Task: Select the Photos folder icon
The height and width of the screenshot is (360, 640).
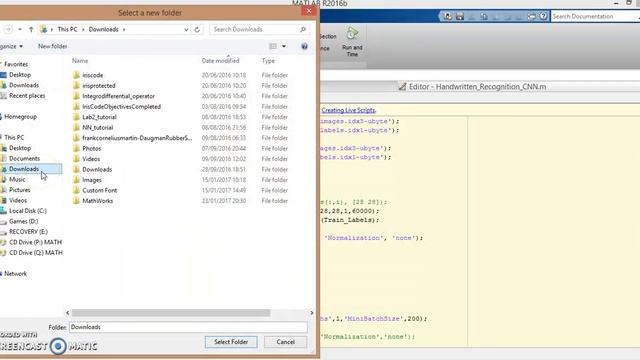Action: click(x=76, y=149)
